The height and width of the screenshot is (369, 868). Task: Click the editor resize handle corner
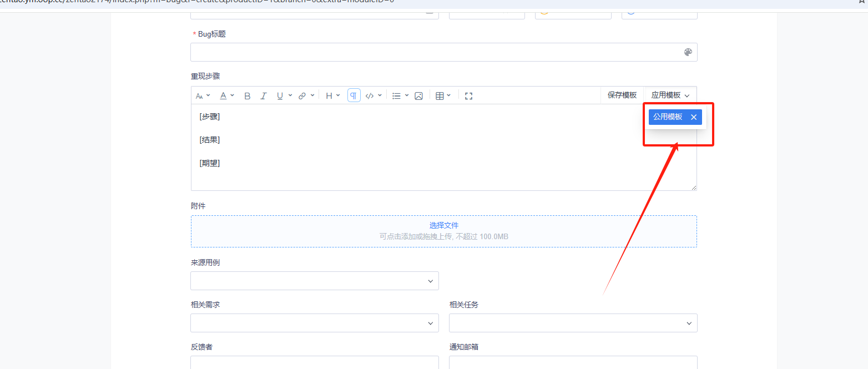tap(694, 188)
